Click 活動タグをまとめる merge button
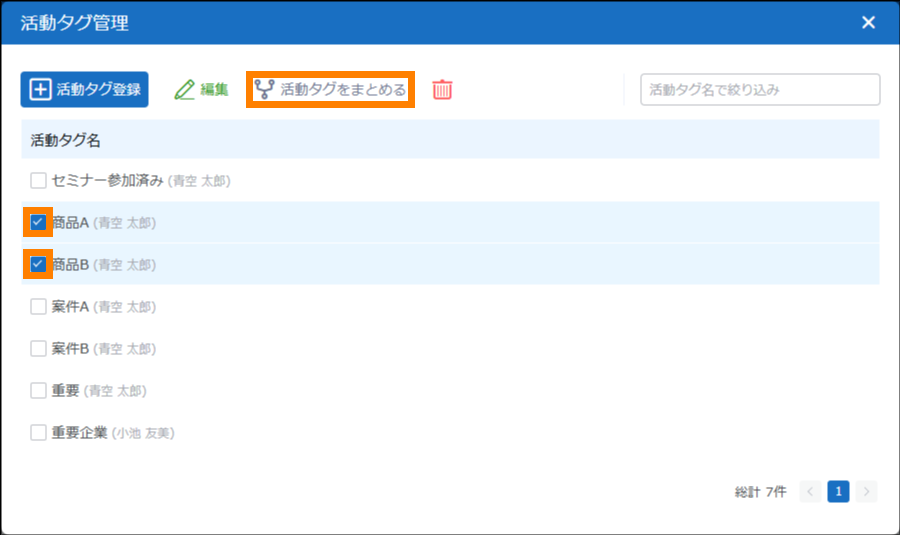The width and height of the screenshot is (900, 535). [x=330, y=89]
